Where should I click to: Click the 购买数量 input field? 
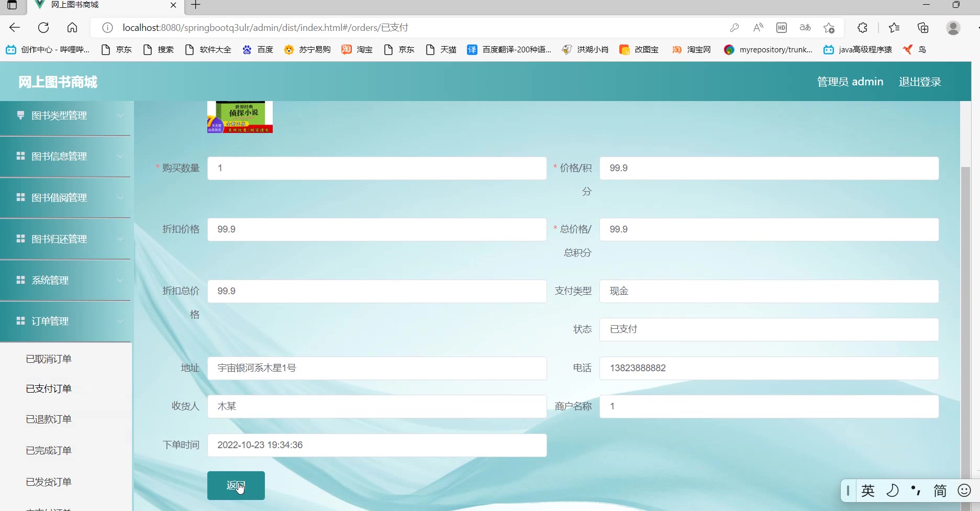pos(377,168)
